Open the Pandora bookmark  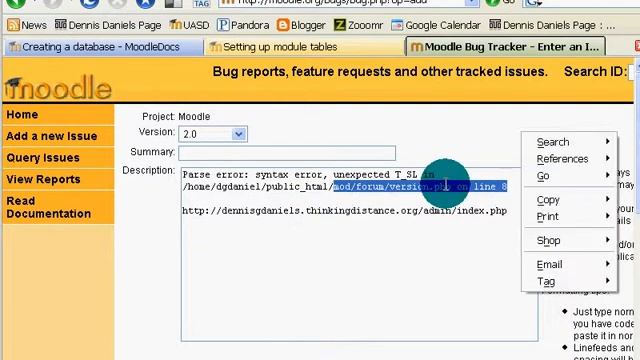243,25
